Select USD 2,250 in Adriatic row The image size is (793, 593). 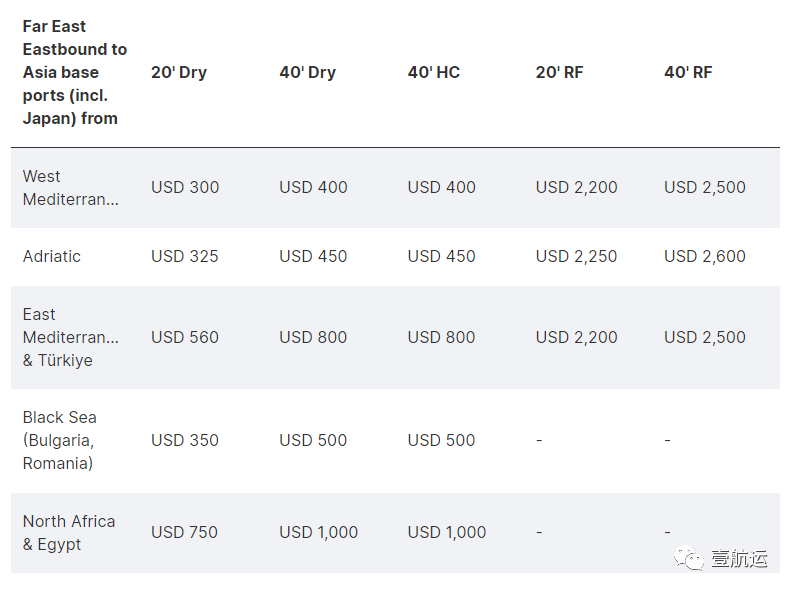coord(577,256)
